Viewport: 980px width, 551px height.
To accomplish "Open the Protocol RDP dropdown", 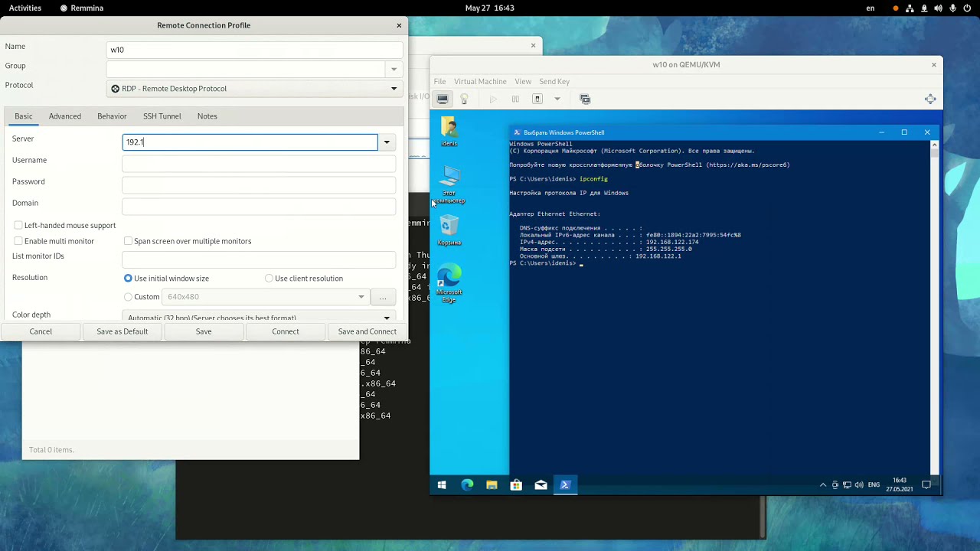I will 254,89.
